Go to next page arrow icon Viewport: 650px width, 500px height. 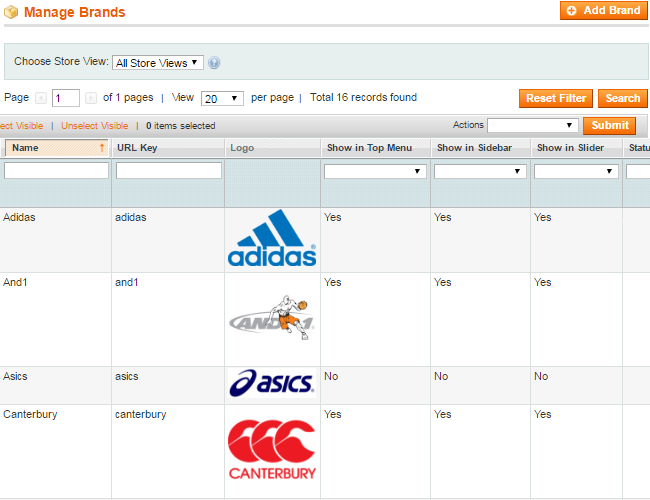click(x=91, y=98)
